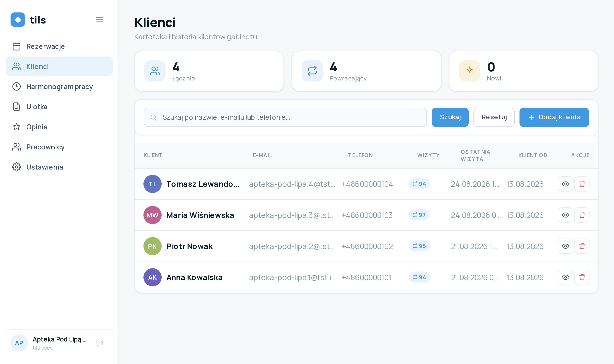Delete client Maria Wiśniewska with the trash icon

coord(582,215)
